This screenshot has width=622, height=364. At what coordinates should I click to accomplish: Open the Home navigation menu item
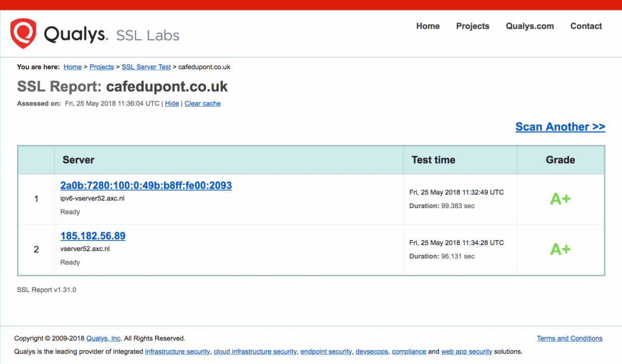tap(428, 26)
